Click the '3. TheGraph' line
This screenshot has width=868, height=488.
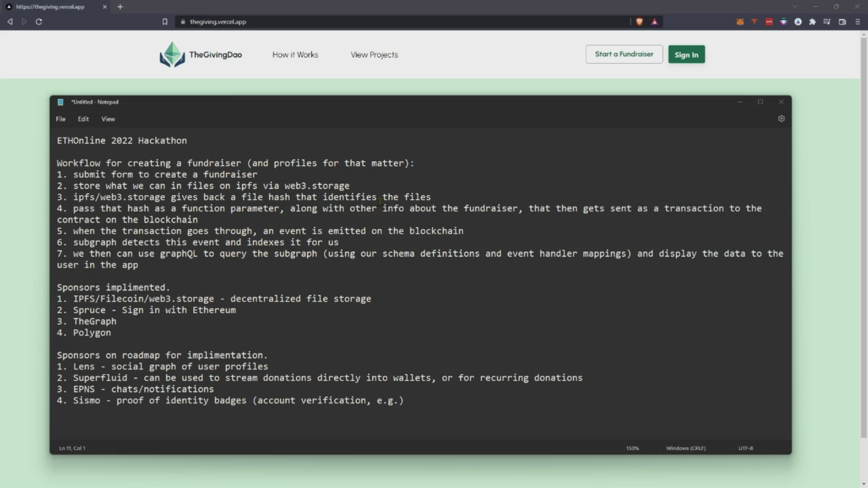coord(87,321)
